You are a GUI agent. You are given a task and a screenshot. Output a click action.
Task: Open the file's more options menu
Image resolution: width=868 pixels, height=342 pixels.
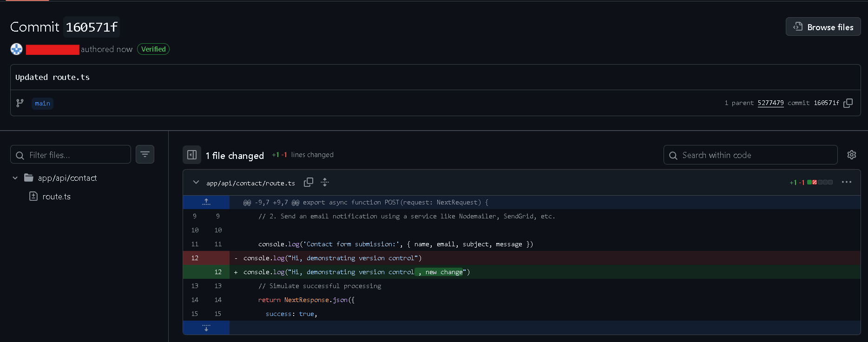point(846,182)
